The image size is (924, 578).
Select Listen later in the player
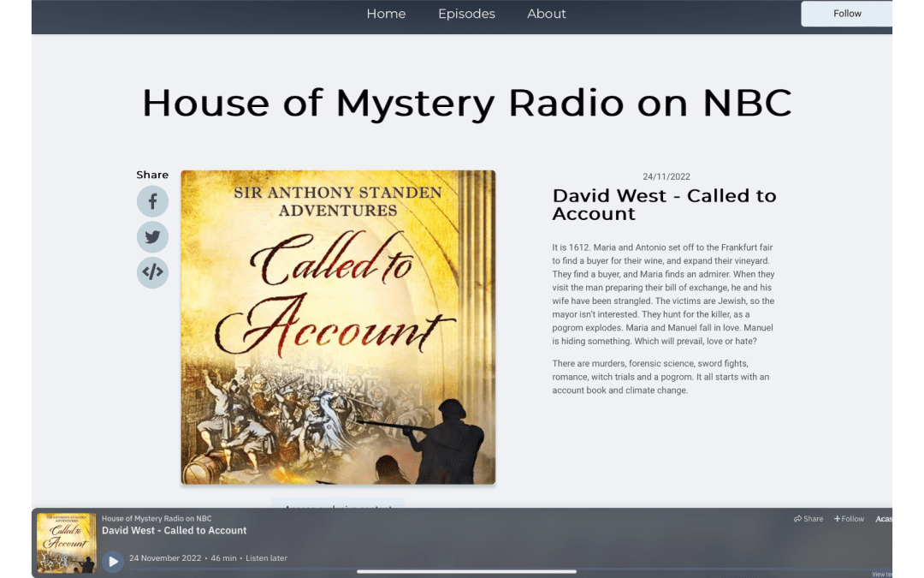[266, 558]
